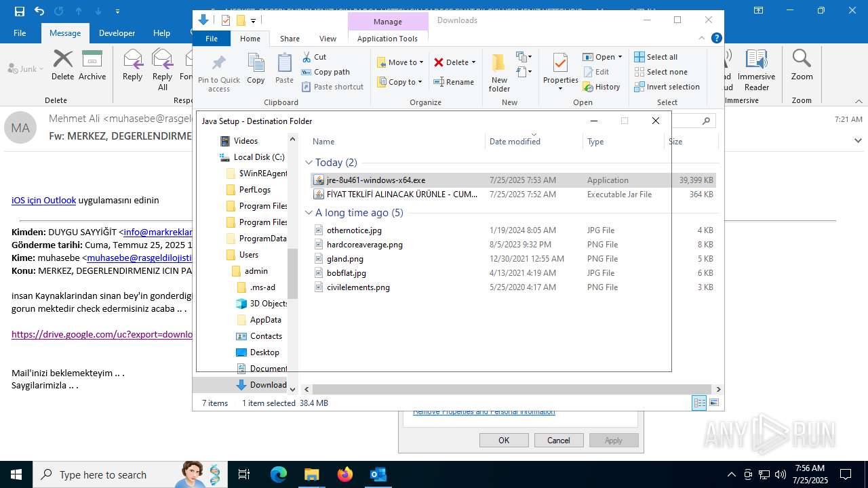The image size is (868, 488).
Task: Expand the Open dropdown in ribbon
Action: point(620,57)
